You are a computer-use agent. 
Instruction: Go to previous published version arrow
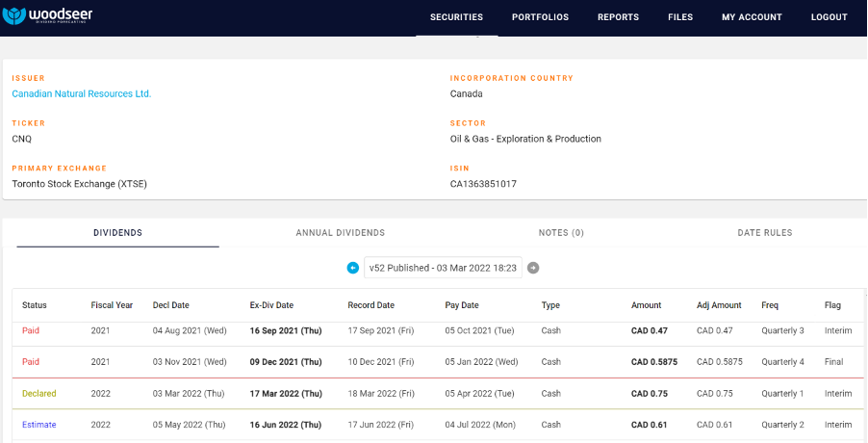[x=352, y=268]
